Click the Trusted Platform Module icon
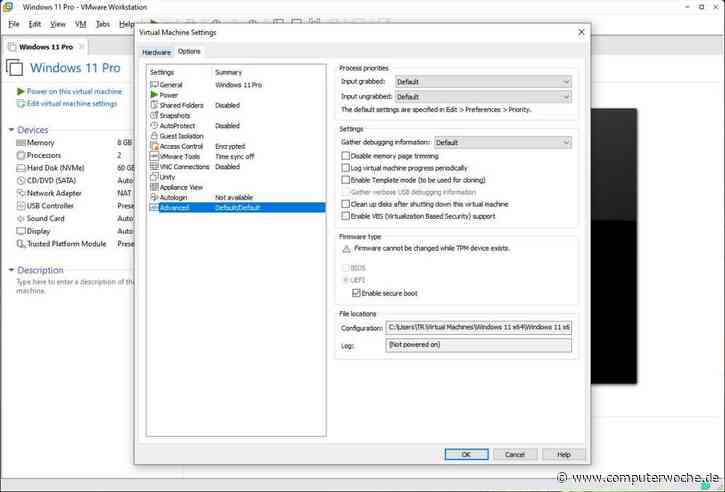The width and height of the screenshot is (725, 492). click(21, 244)
